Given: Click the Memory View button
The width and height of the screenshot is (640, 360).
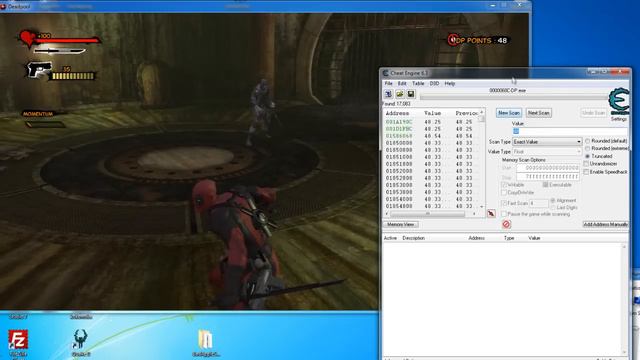Looking at the screenshot, I should click(x=400, y=224).
